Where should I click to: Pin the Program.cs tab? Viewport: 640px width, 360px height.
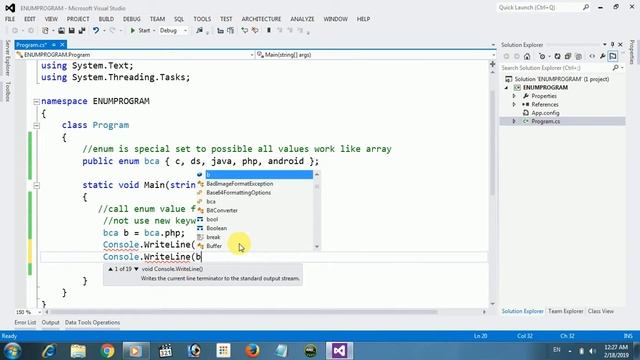tap(53, 44)
